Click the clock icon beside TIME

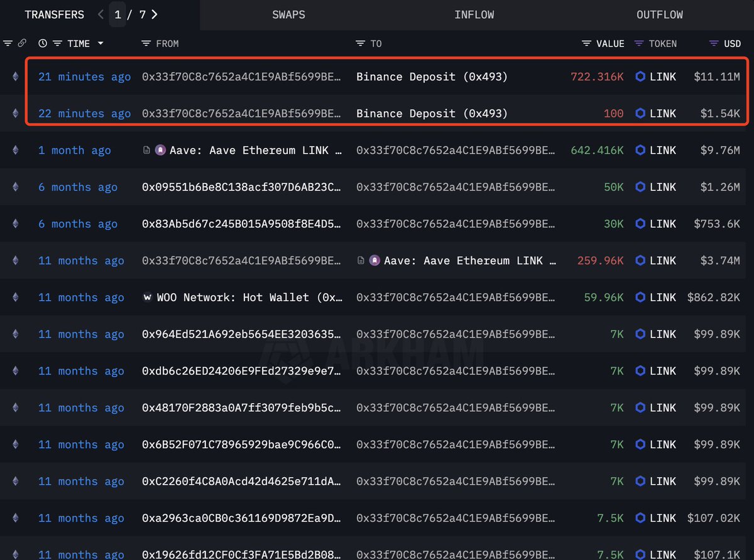[43, 43]
